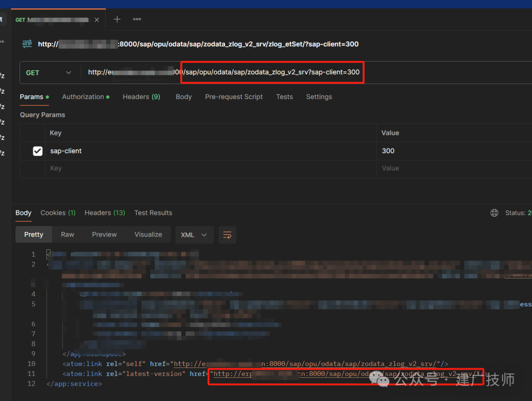Click the sap-client key cell
This screenshot has height=401, width=532.
[211, 151]
